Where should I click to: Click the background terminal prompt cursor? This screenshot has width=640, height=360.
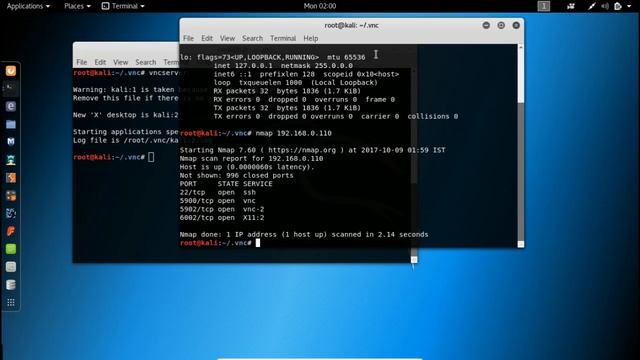pos(151,157)
